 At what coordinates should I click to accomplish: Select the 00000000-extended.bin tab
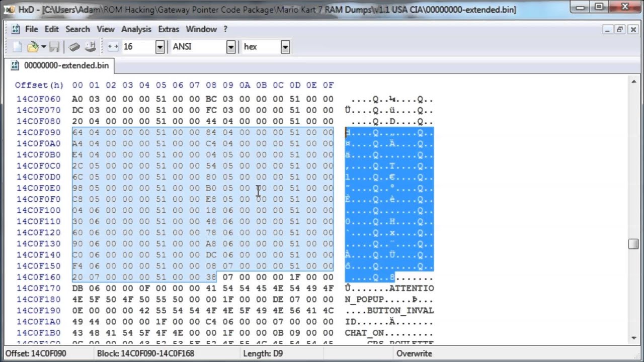coord(60,65)
